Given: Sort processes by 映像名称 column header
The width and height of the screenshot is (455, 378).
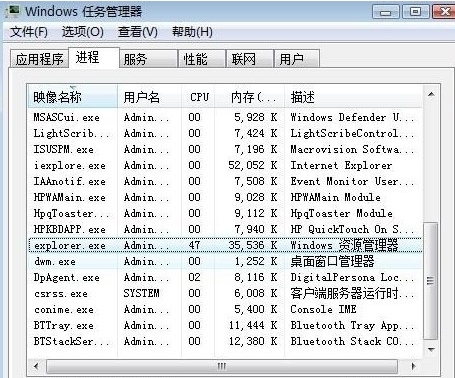Looking at the screenshot, I should click(73, 97).
